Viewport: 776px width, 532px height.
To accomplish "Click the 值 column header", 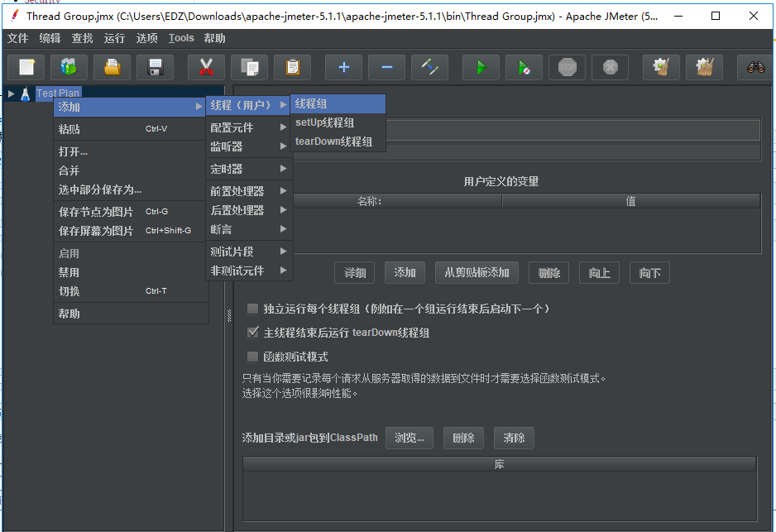I will (631, 201).
